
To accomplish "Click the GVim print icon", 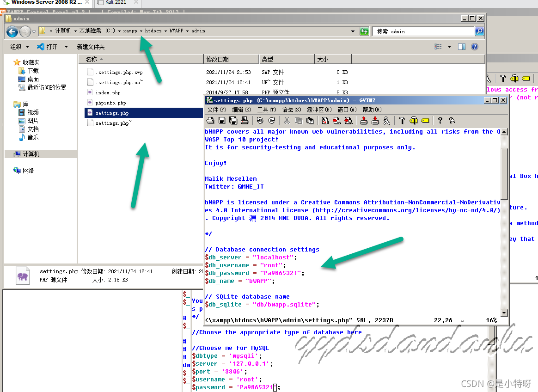I will click(245, 121).
